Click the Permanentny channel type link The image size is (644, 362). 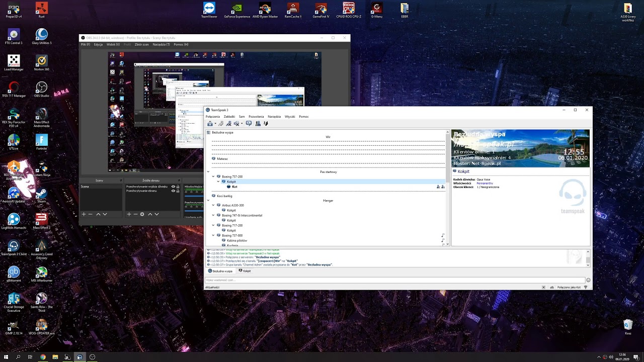click(x=485, y=183)
